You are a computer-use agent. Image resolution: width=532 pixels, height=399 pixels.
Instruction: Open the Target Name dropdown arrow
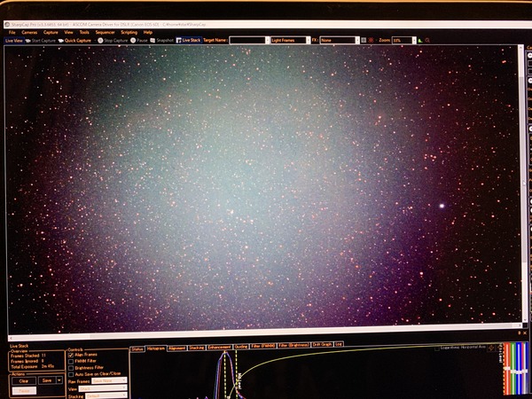click(x=268, y=41)
